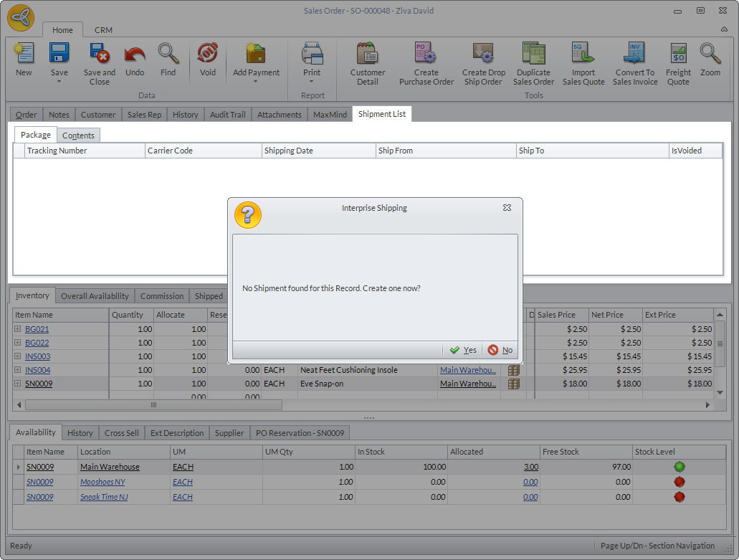The width and height of the screenshot is (739, 560).
Task: Collapse the ribbon with the chevron
Action: point(724,29)
